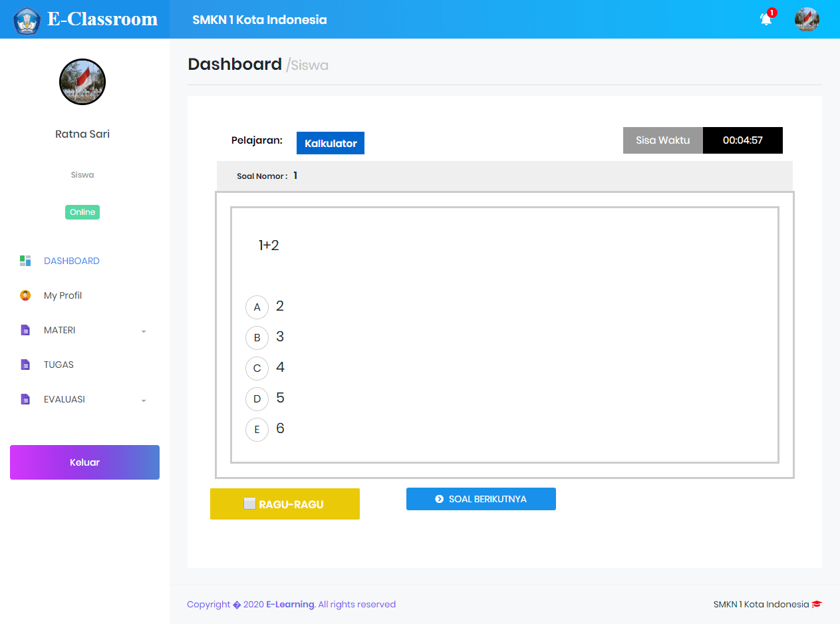Open TUGAS via its document icon
The width and height of the screenshot is (840, 624).
25,365
